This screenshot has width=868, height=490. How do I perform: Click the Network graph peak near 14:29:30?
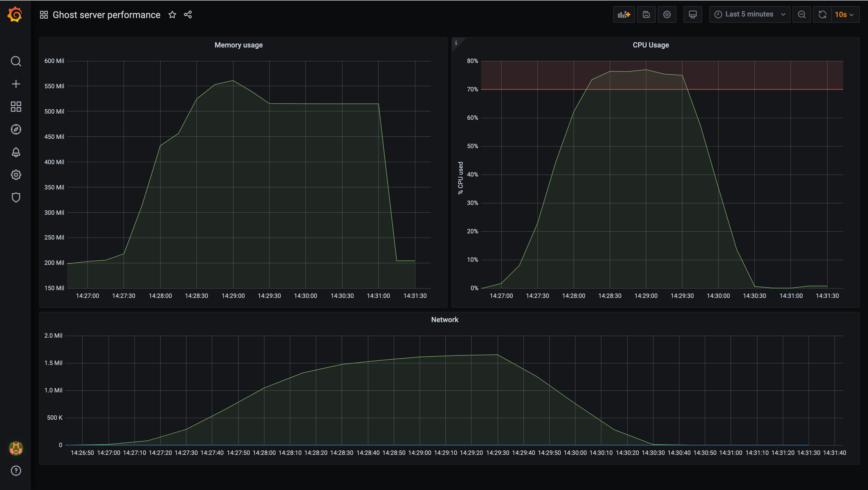click(x=497, y=355)
